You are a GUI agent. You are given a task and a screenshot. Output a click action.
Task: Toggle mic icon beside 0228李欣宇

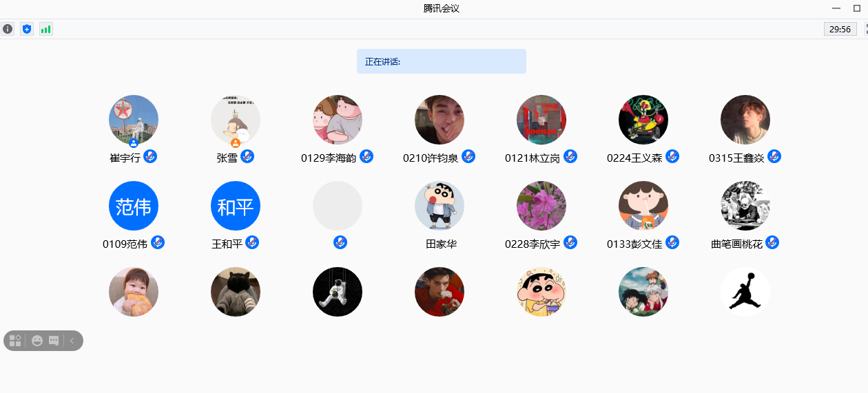pyautogui.click(x=570, y=242)
